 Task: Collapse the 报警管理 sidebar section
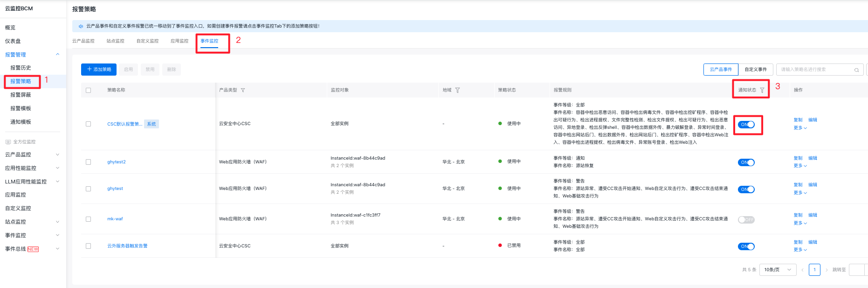(58, 55)
